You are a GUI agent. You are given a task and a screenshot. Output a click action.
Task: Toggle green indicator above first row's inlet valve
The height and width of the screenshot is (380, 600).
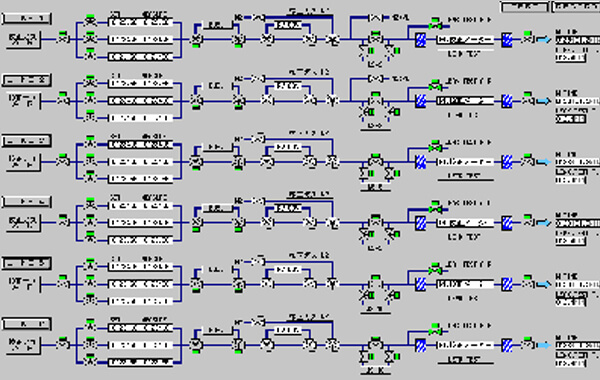pos(63,33)
